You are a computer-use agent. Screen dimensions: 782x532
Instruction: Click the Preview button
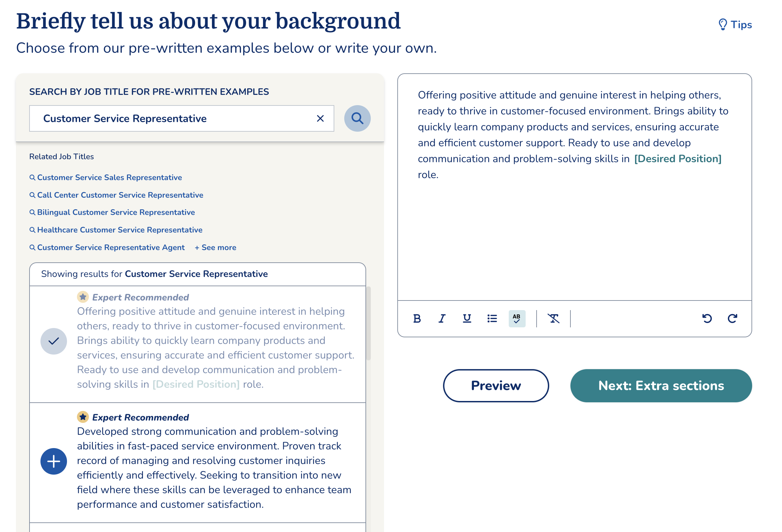(x=495, y=385)
